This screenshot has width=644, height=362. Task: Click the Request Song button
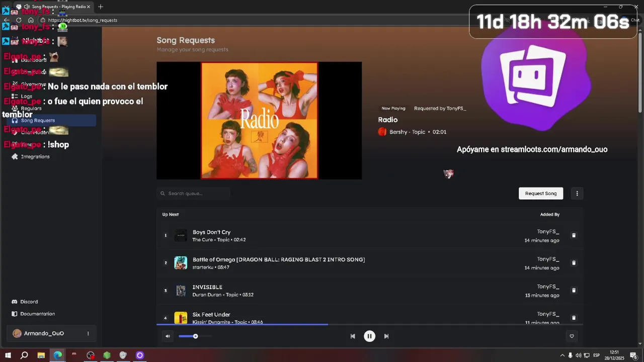[x=541, y=194]
